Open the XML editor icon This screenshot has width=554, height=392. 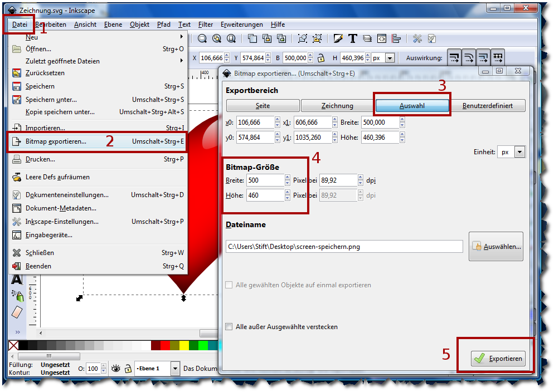(x=382, y=38)
